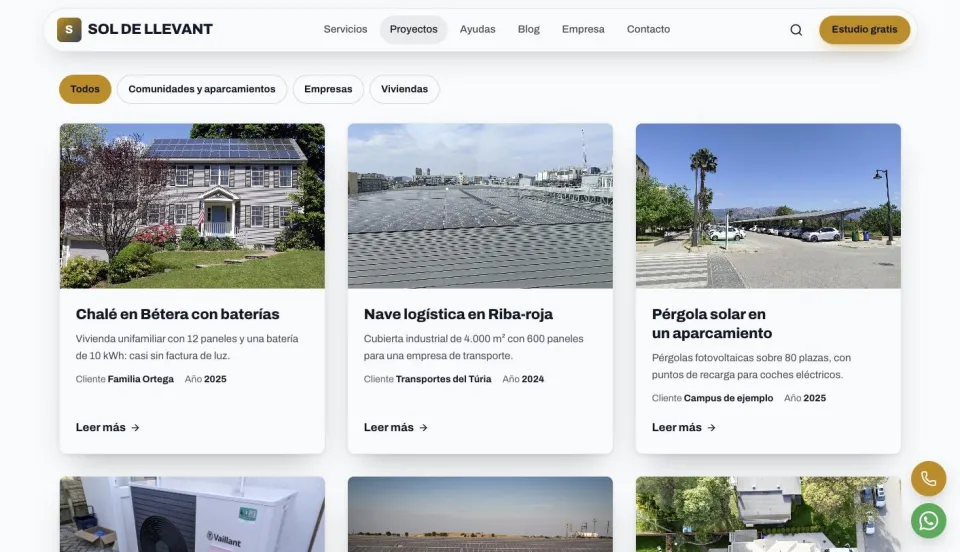
Task: Click the 'Estudio gratis' button
Action: (864, 29)
